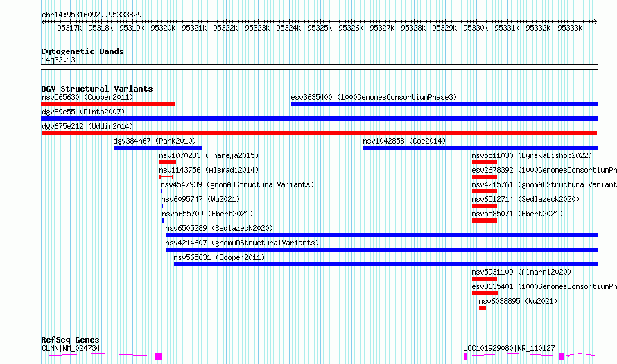Open the nsv5585071 (Ebert2021) red bar
617x364 pixels.
tap(485, 220)
